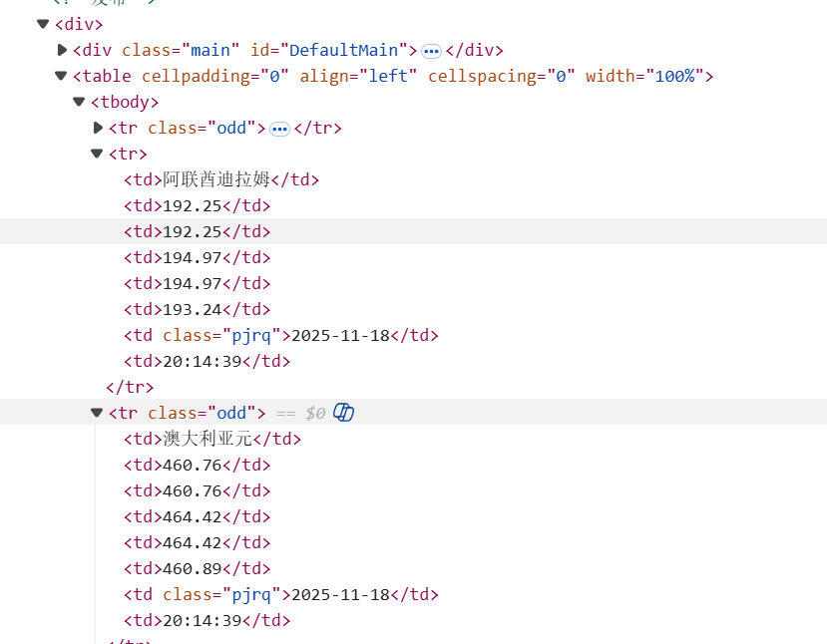Collapse the tr containing 阿联酋迪拉姆
827x644 pixels.
pyautogui.click(x=97, y=154)
